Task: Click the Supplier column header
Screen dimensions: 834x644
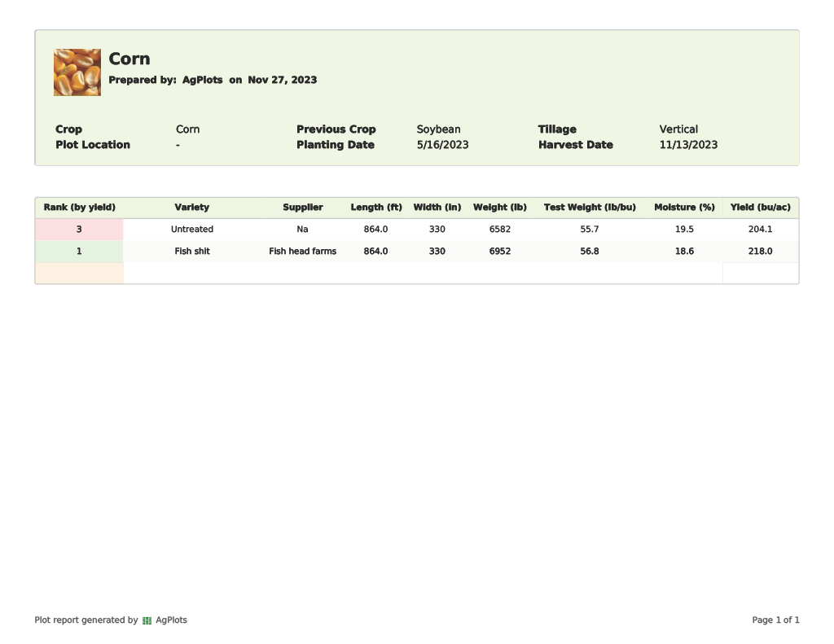Action: [x=303, y=208]
